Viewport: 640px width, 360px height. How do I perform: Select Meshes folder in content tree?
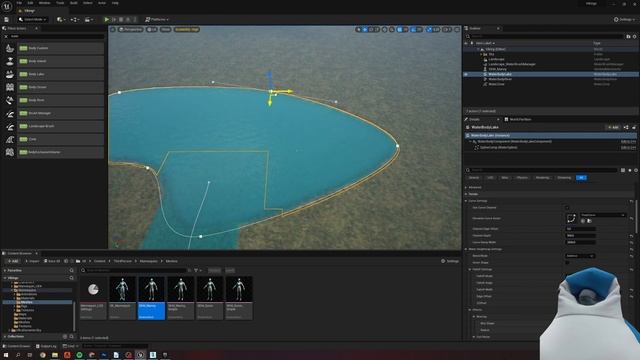point(37,302)
